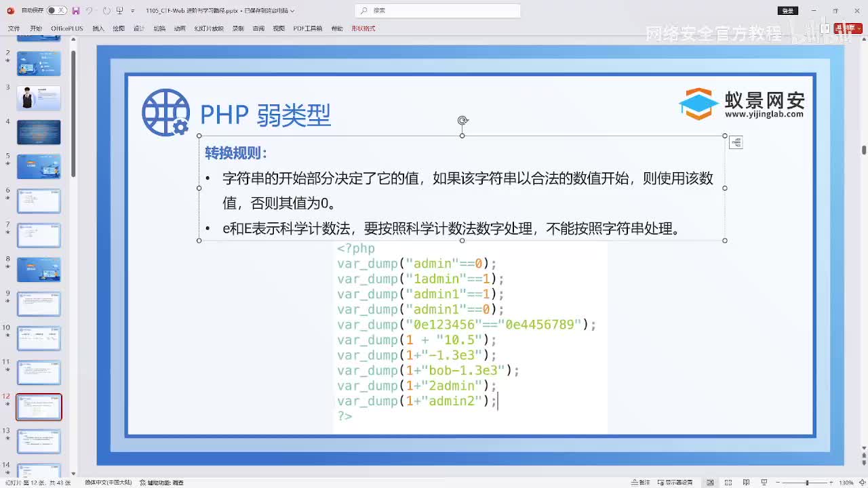Viewport: 868px width, 488px height.
Task: Click the 0e123456 comparison code line
Action: coord(467,325)
